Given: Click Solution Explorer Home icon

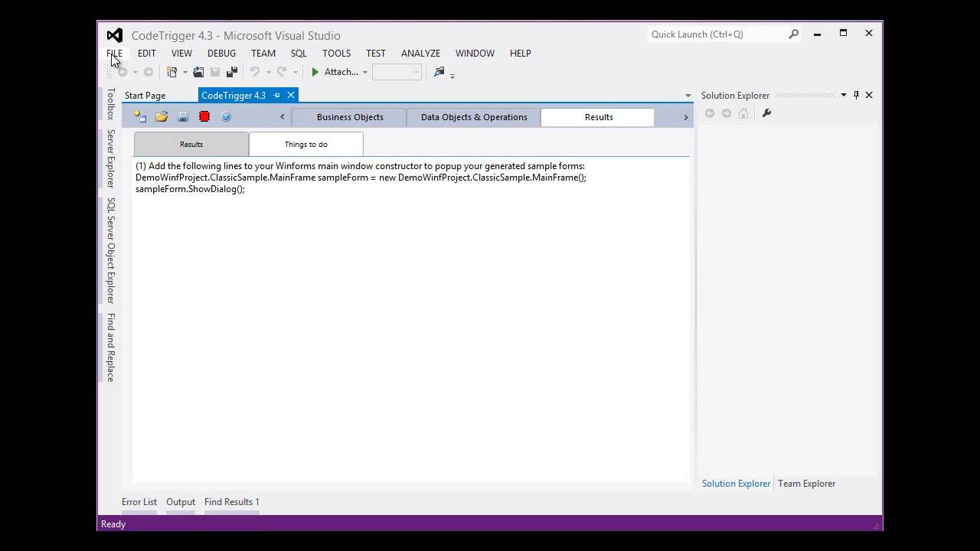Looking at the screenshot, I should pos(743,113).
